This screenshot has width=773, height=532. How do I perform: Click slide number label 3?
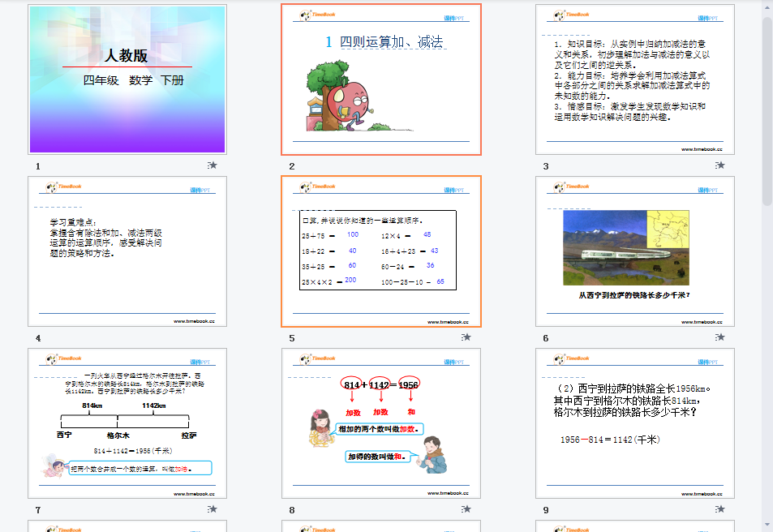[x=546, y=166]
